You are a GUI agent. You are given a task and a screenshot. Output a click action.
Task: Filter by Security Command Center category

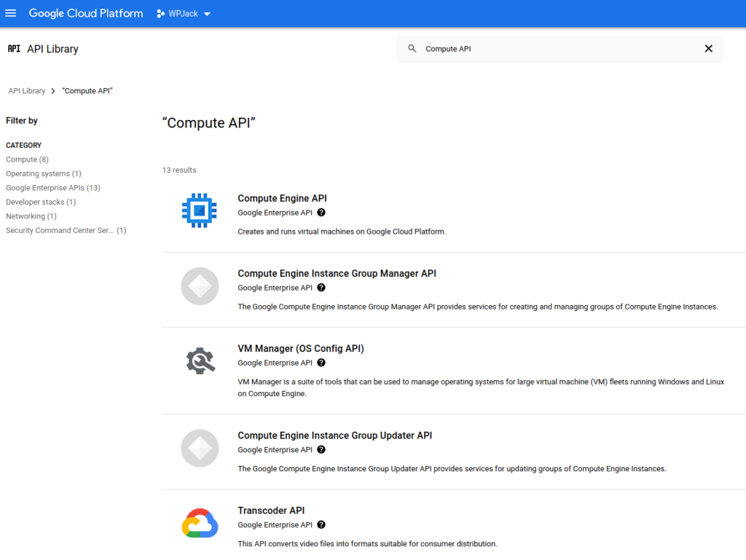[66, 231]
